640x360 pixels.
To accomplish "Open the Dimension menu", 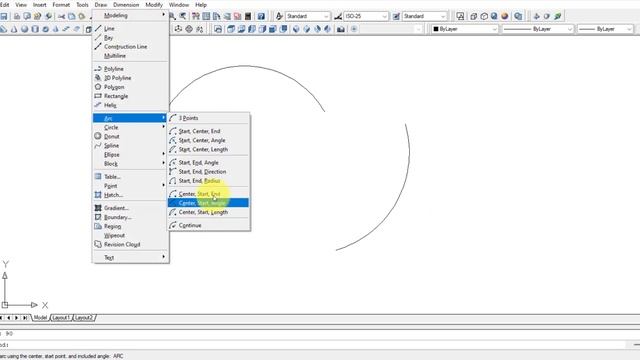I will (126, 5).
